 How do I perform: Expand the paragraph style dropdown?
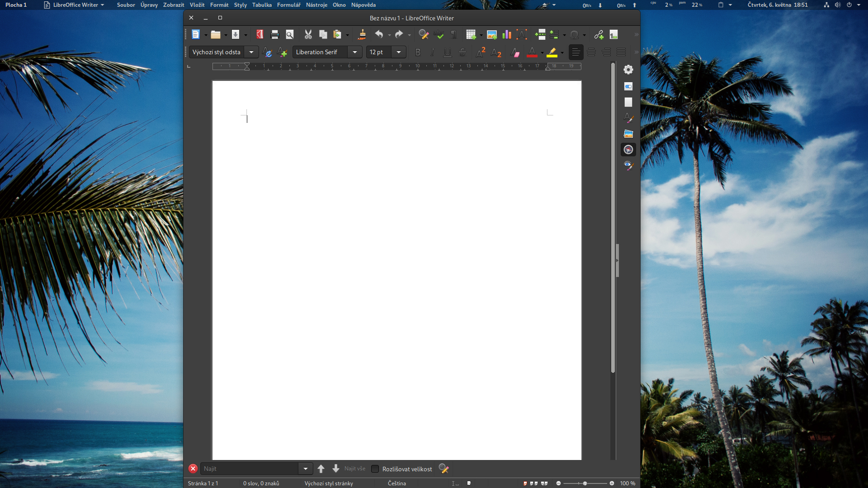(251, 52)
